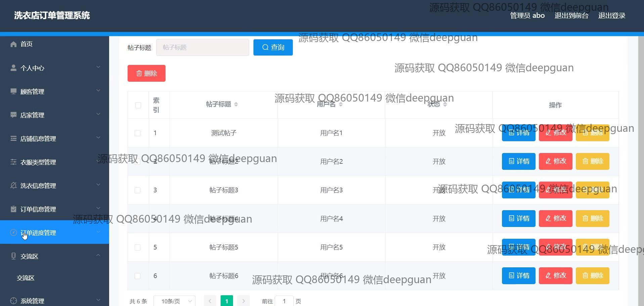Click yellow 删除 for 用户名6 row
The width and height of the screenshot is (644, 306).
pos(592,276)
